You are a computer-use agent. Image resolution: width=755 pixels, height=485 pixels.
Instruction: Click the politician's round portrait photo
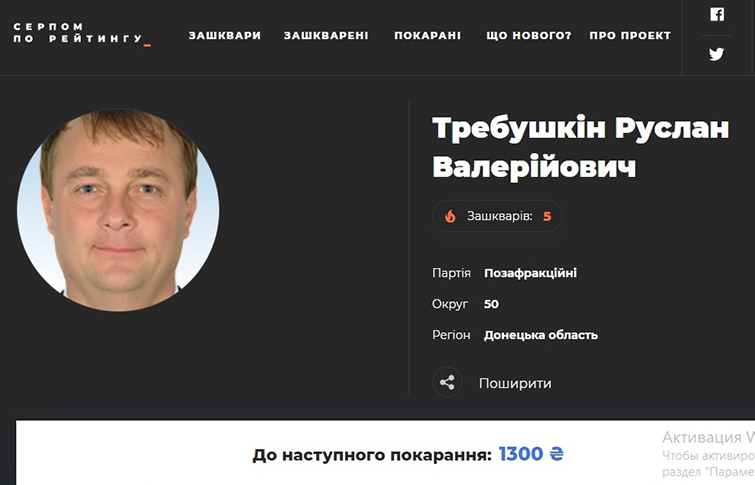tap(118, 210)
